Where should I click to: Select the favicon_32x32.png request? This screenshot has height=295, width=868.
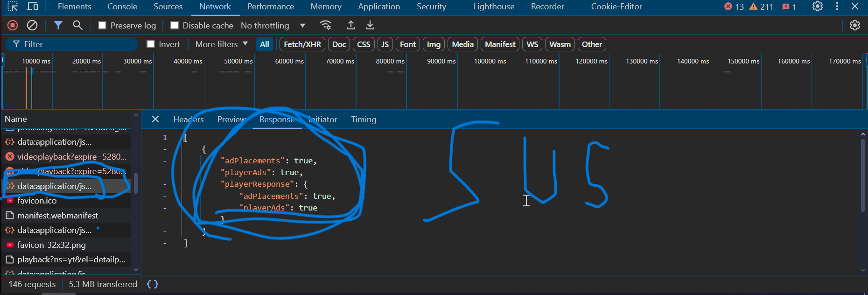click(x=66, y=245)
